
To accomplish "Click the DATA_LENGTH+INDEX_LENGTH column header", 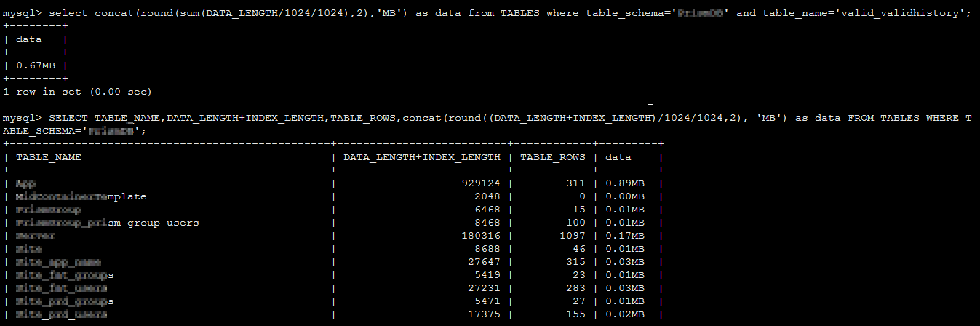I will point(422,157).
